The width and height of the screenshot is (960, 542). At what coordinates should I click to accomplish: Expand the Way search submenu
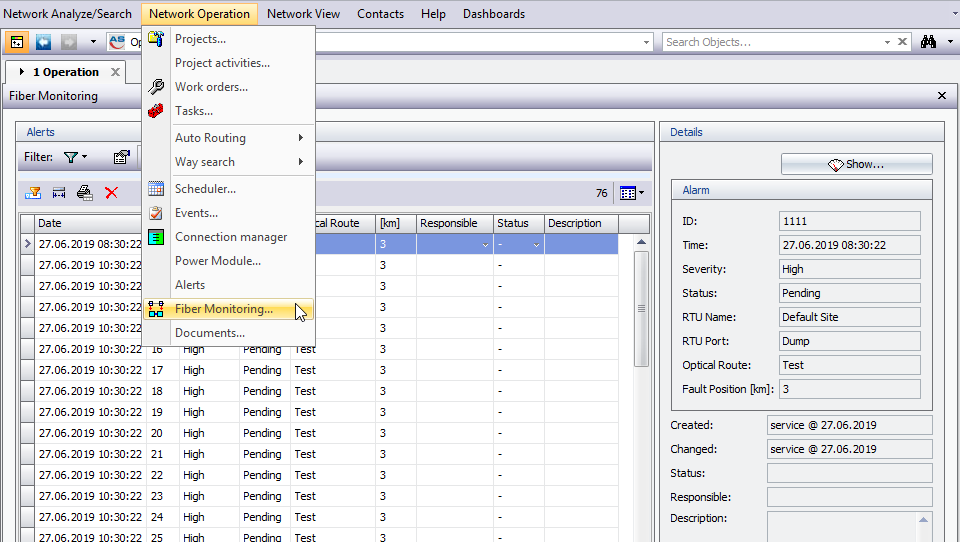tap(301, 162)
